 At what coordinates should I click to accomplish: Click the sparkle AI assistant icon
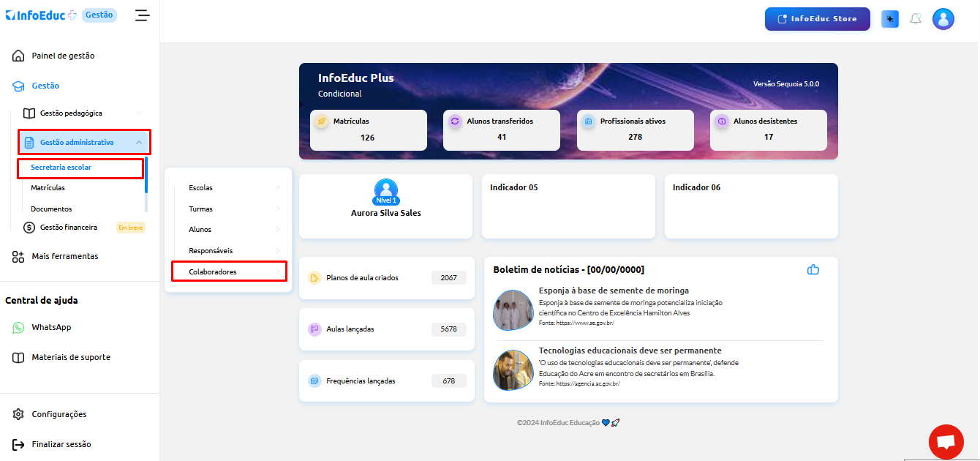890,19
